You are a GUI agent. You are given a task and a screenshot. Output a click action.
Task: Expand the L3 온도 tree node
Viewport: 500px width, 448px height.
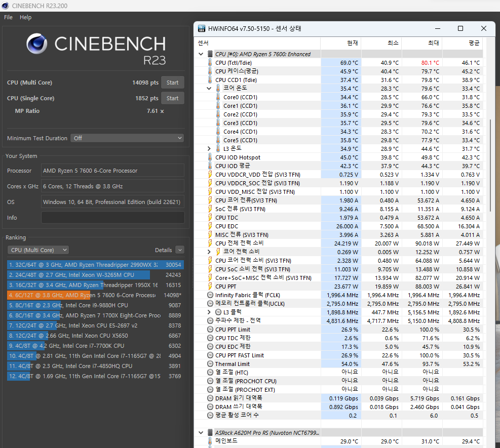pyautogui.click(x=209, y=148)
